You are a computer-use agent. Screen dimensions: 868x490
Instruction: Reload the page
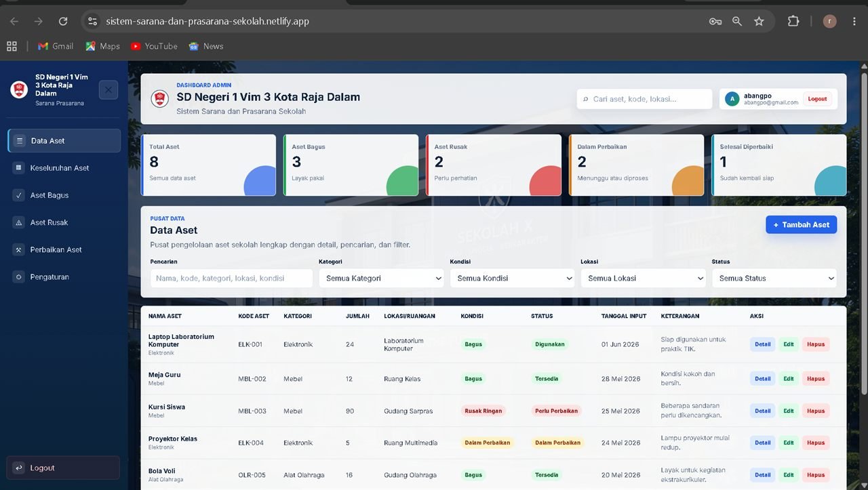coord(63,21)
